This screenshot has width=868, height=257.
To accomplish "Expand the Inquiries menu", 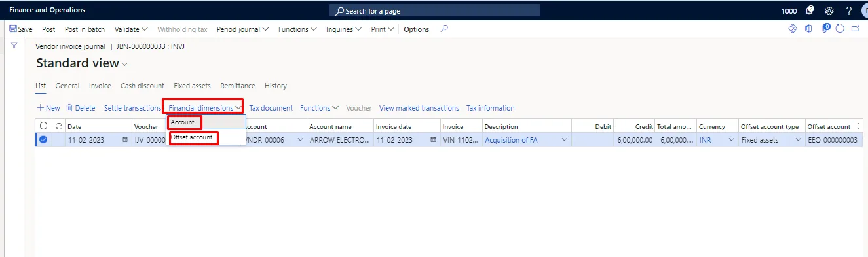I will (344, 29).
